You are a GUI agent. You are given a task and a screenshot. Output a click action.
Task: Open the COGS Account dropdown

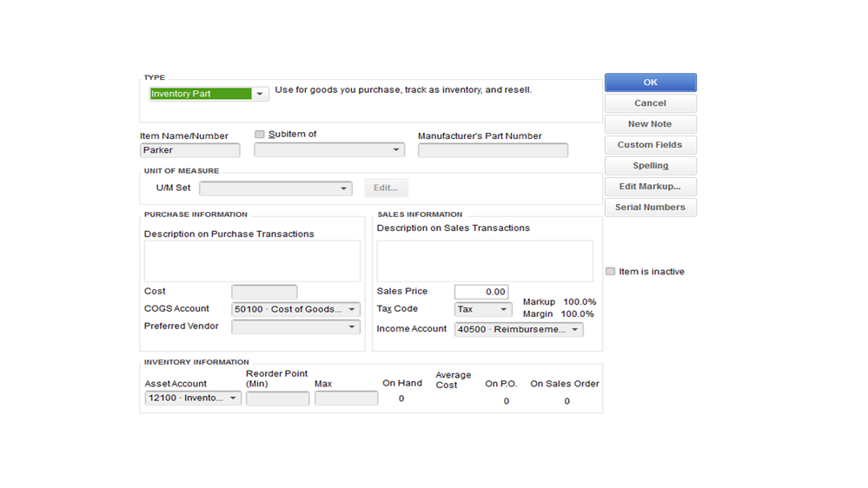pos(352,309)
